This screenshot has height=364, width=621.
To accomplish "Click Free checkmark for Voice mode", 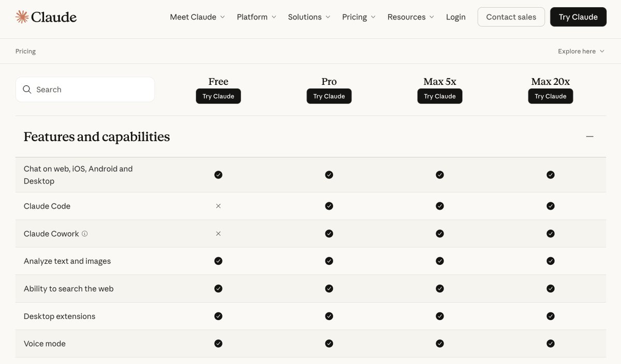I will [218, 343].
